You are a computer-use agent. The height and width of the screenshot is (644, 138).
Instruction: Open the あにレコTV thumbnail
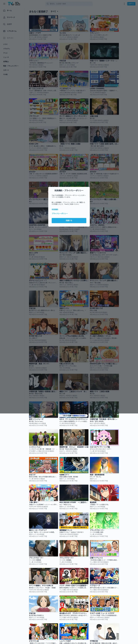[x=43, y=243]
